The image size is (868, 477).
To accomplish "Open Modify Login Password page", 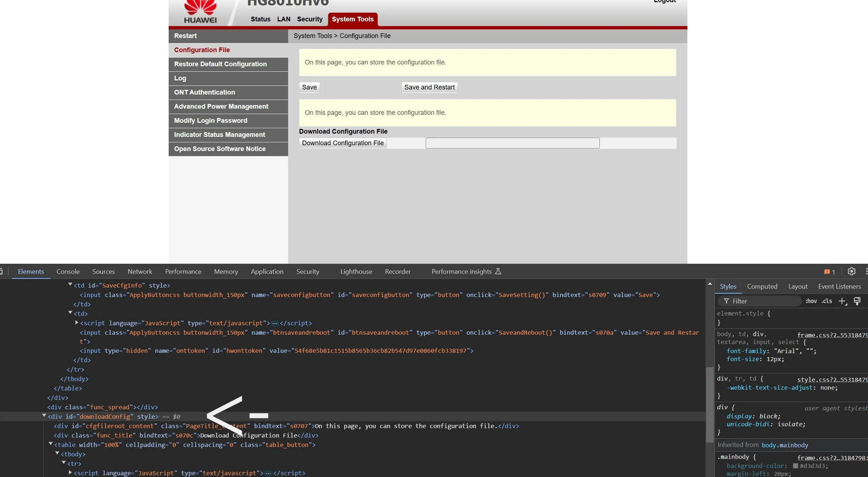I will 228,121.
